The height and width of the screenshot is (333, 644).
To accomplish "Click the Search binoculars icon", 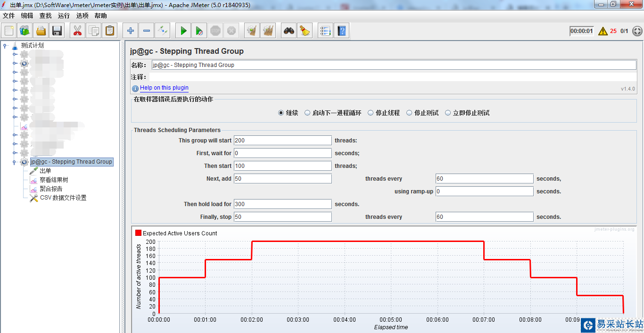I will pyautogui.click(x=289, y=31).
